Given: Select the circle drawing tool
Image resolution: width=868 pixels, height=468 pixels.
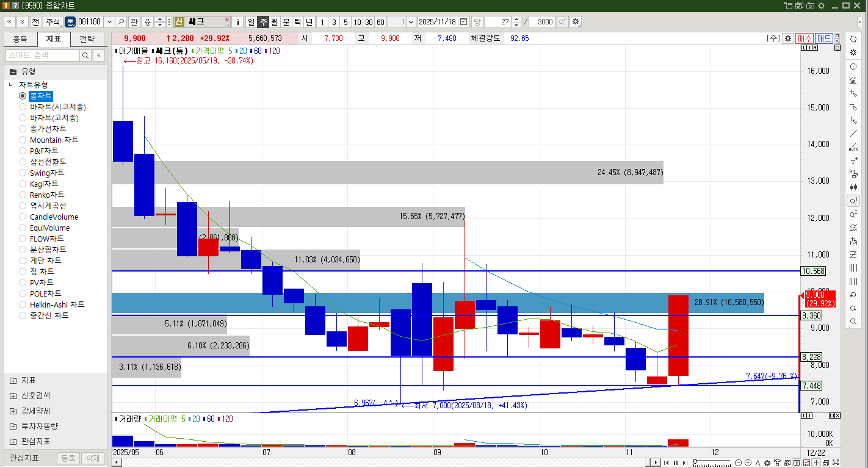Looking at the screenshot, I should (x=853, y=67).
